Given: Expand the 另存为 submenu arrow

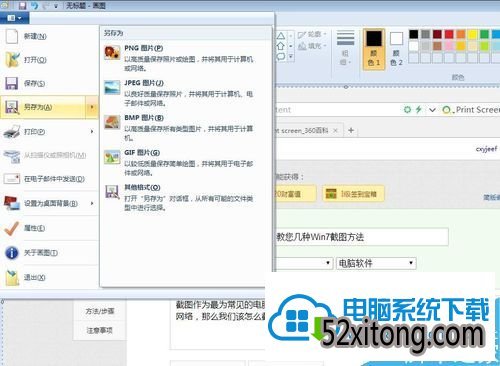Looking at the screenshot, I should pyautogui.click(x=92, y=107).
